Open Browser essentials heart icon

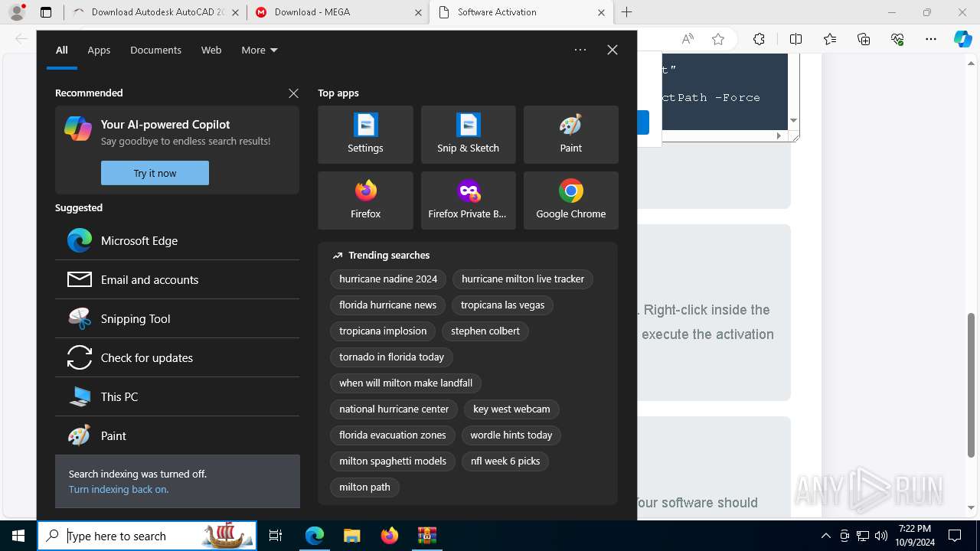897,39
